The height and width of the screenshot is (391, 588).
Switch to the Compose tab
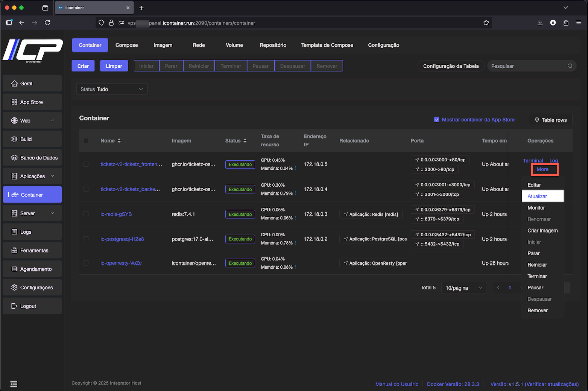(x=126, y=45)
